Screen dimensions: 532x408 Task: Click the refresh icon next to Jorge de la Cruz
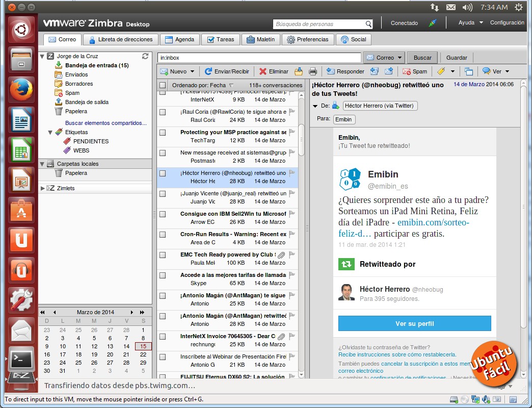[145, 56]
